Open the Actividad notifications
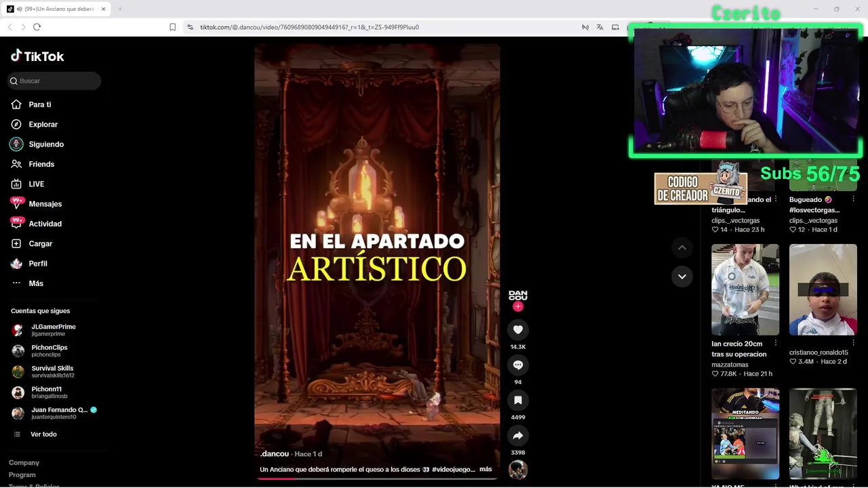This screenshot has width=868, height=488. (x=45, y=224)
